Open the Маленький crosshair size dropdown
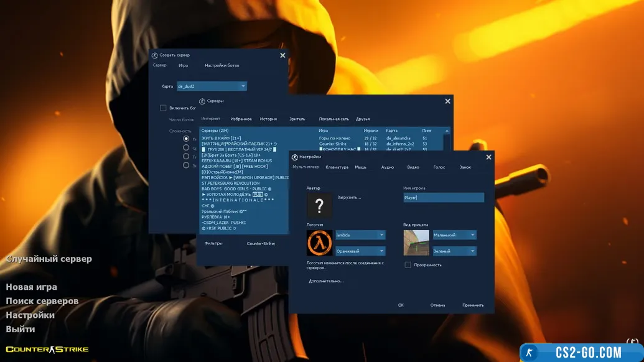 (x=473, y=235)
